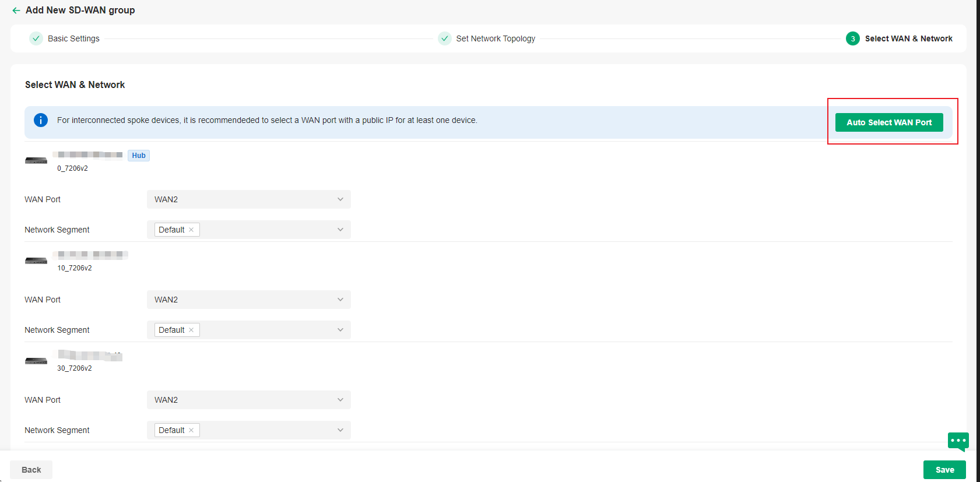The width and height of the screenshot is (980, 482).
Task: Click the 30_7206v2 router device icon
Action: click(36, 361)
